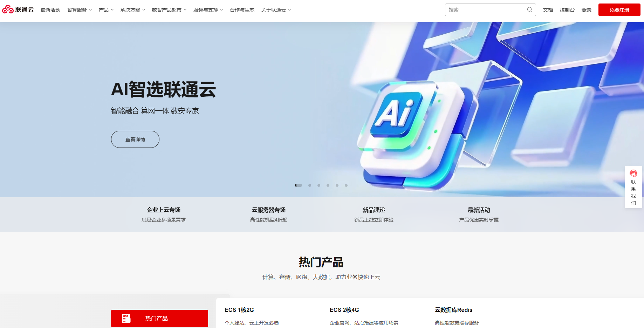Select the fifth carousel dot

click(337, 185)
